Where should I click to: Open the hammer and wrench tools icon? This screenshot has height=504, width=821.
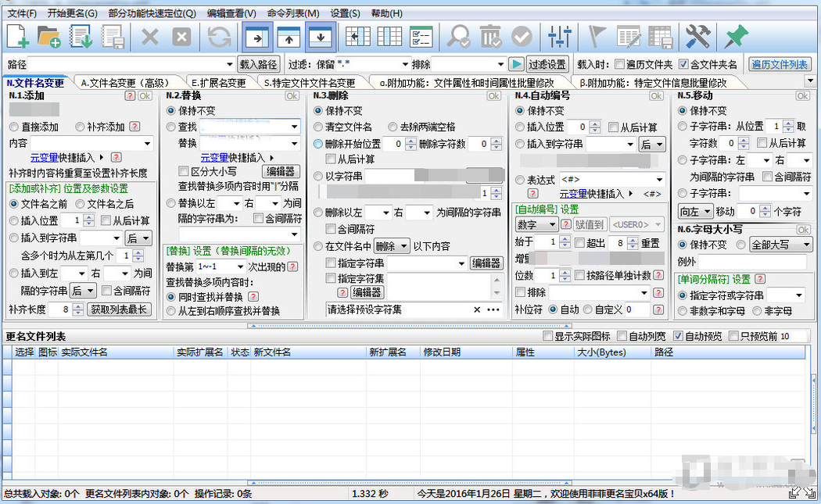[698, 37]
